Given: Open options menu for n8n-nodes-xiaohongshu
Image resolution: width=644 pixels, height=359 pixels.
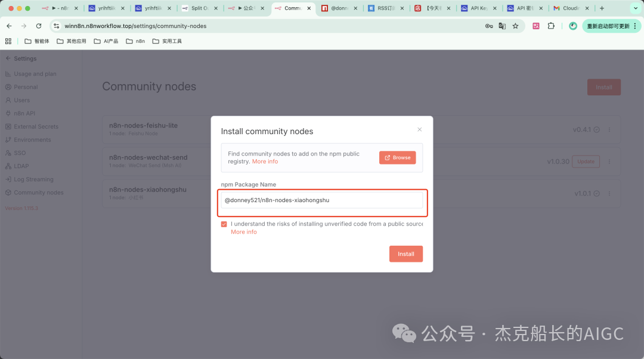Looking at the screenshot, I should (609, 193).
